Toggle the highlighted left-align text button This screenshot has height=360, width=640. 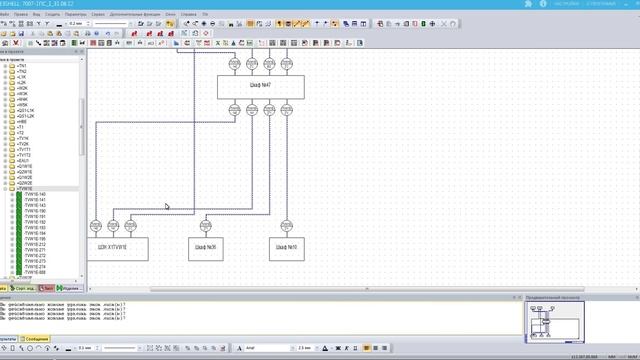367,348
